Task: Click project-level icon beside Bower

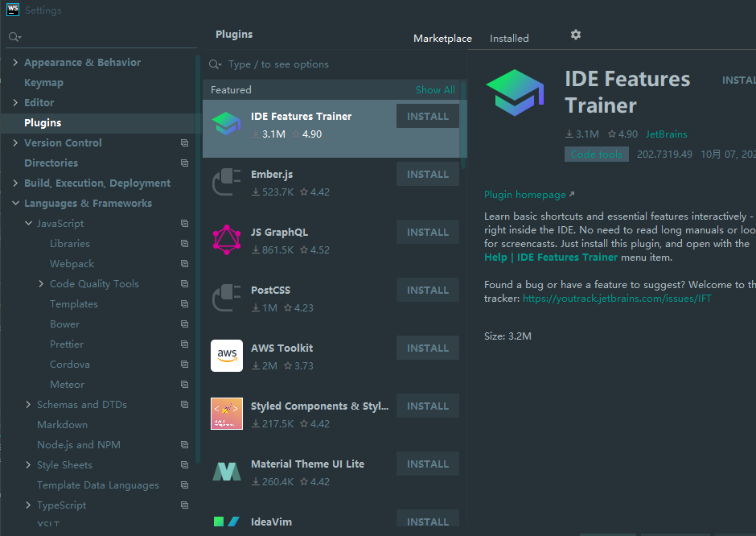Action: pos(185,324)
